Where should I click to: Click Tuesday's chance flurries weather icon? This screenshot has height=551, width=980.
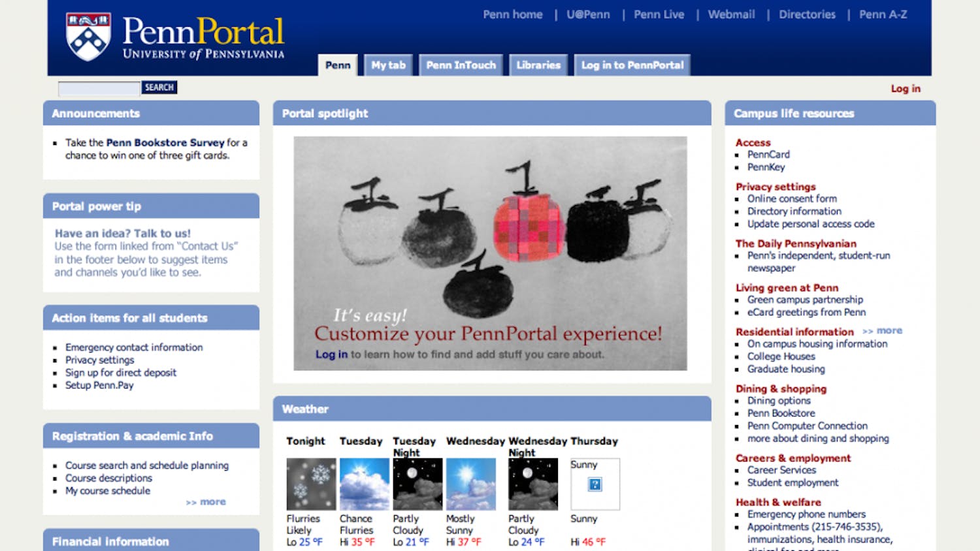(364, 484)
